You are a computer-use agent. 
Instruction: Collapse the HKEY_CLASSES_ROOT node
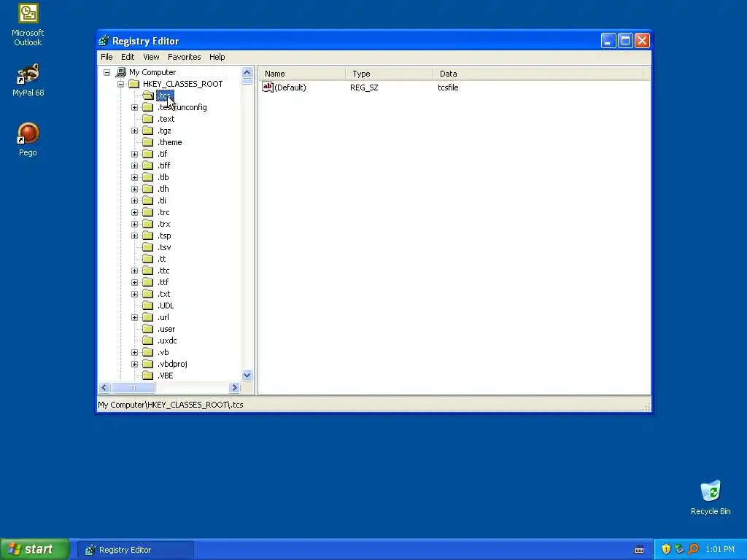click(120, 84)
